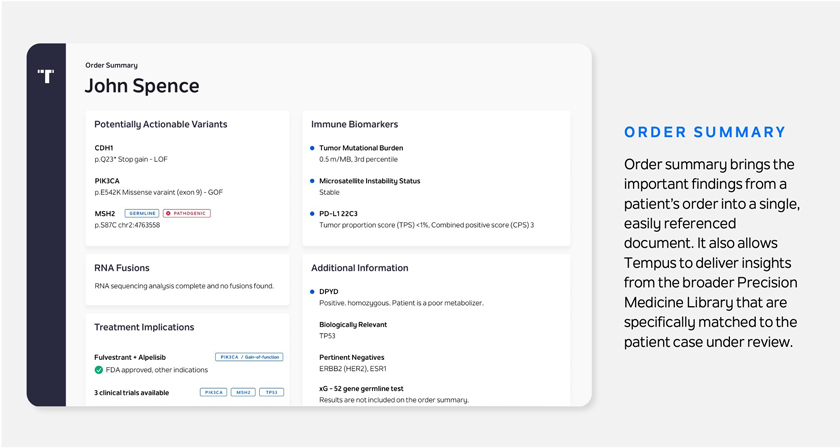This screenshot has height=448, width=840.
Task: Click the DPYD bullet dot
Action: [x=312, y=292]
